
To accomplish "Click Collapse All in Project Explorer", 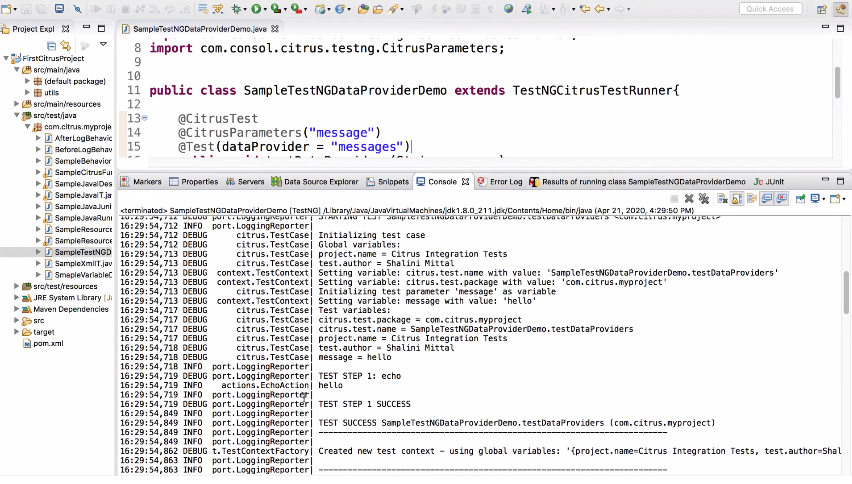I will pyautogui.click(x=51, y=46).
